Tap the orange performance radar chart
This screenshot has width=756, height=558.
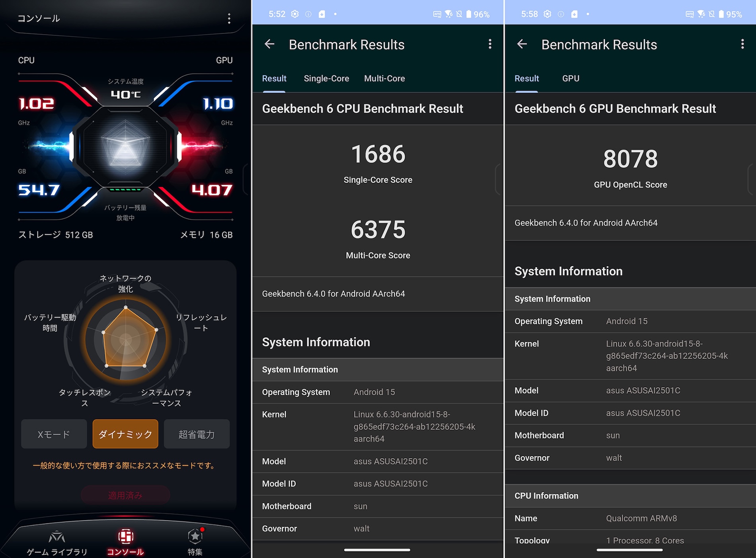click(x=126, y=339)
